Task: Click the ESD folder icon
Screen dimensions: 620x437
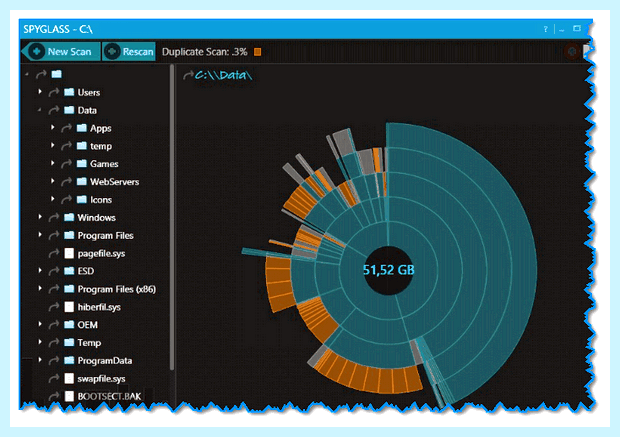Action: tap(69, 271)
